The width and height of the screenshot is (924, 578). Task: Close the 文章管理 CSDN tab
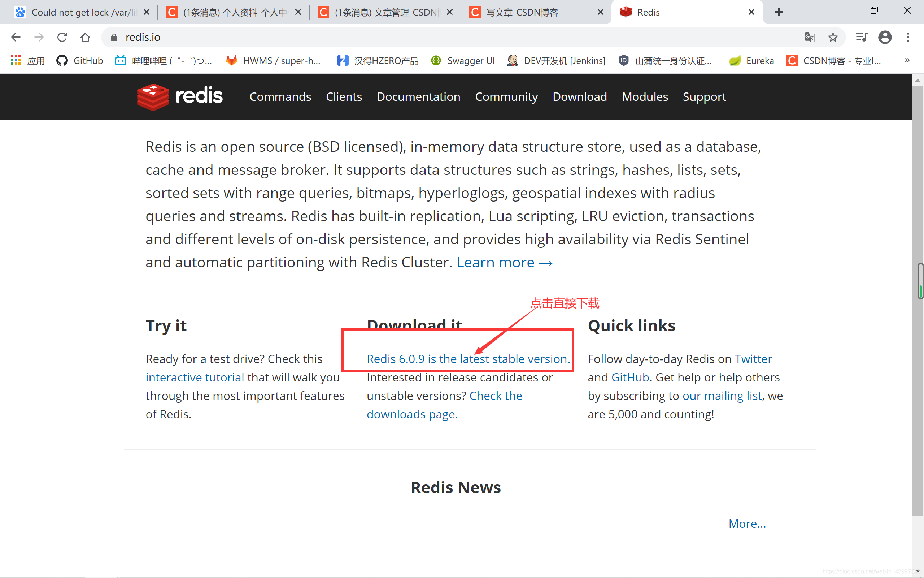click(x=450, y=12)
